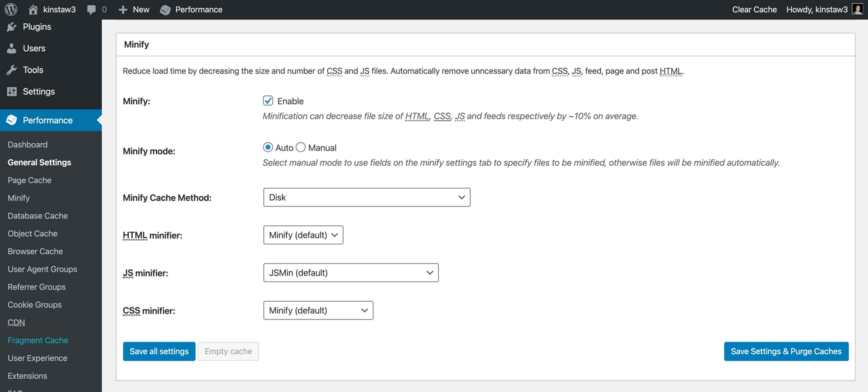This screenshot has width=868, height=392.
Task: Select Auto minify mode
Action: point(268,147)
